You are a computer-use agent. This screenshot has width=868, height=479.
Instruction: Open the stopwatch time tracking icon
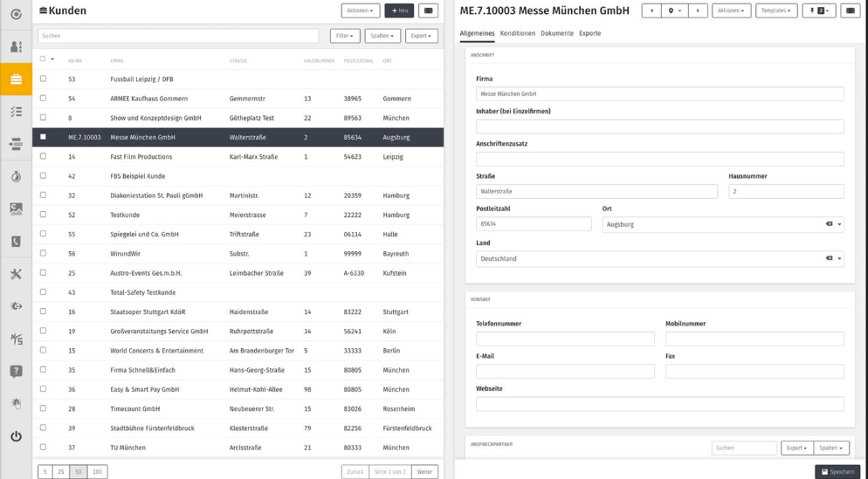tap(16, 176)
